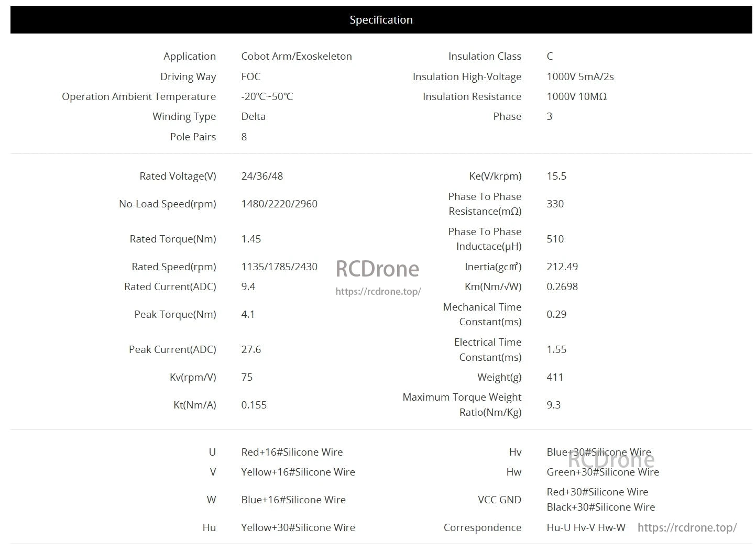Click the Insulation High-Voltage label
This screenshot has height=552, width=756.
(467, 76)
